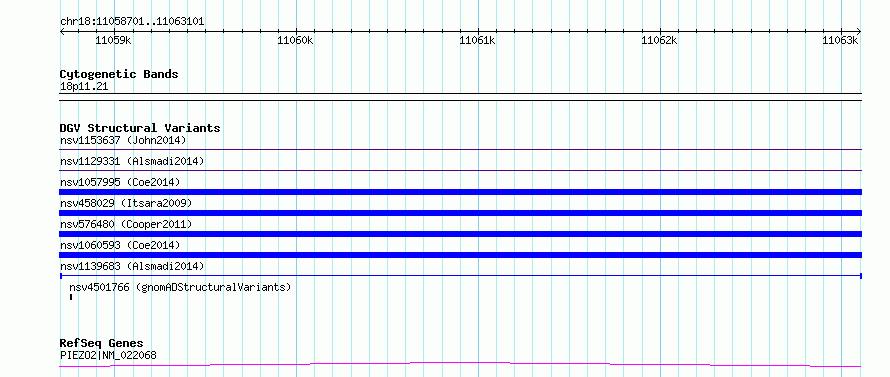
Task: Click the 18p11.21 band label
Action: 84,87
